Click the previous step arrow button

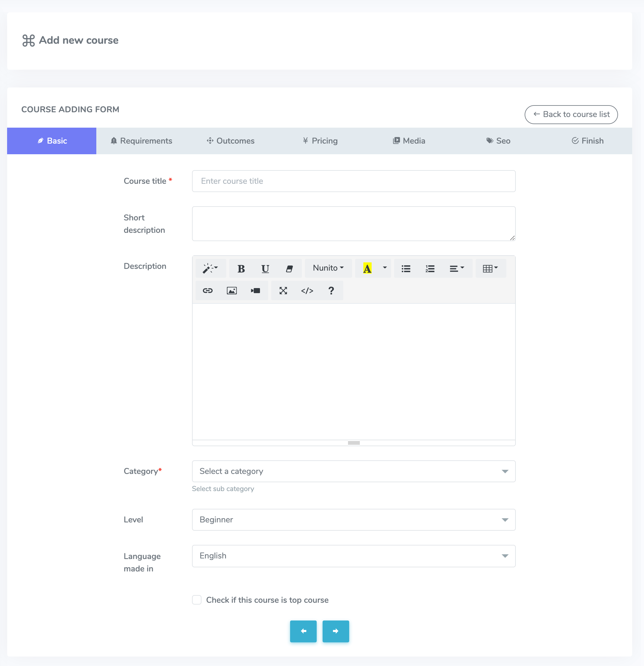click(x=303, y=631)
